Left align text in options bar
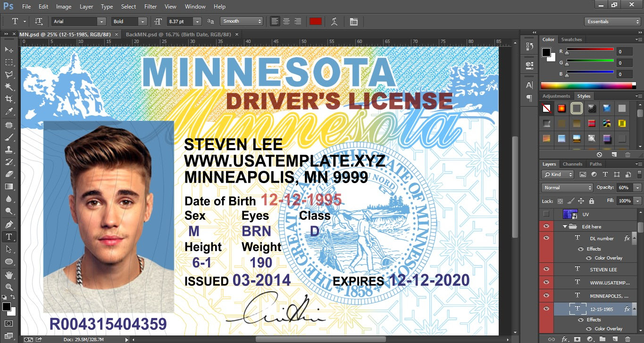The image size is (644, 343). pos(275,21)
